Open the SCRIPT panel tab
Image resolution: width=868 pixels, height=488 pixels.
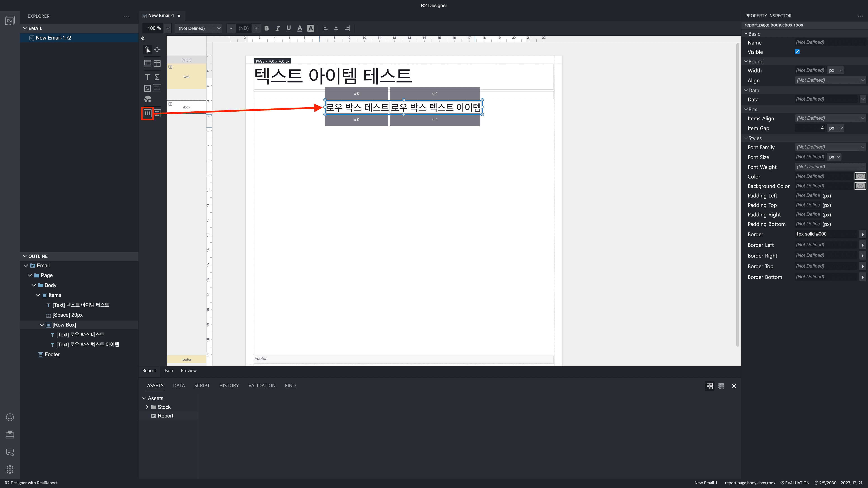[202, 386]
